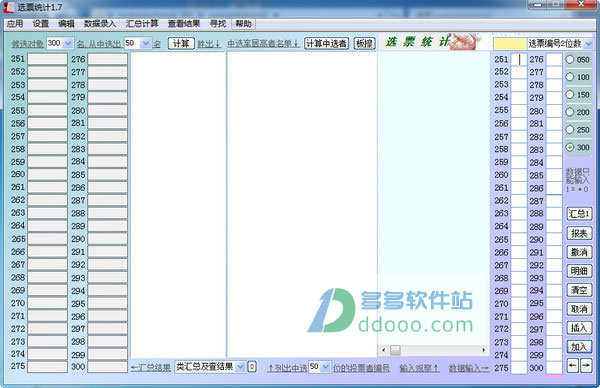Select the 300 radio button
This screenshot has width=600, height=388.
click(x=570, y=147)
